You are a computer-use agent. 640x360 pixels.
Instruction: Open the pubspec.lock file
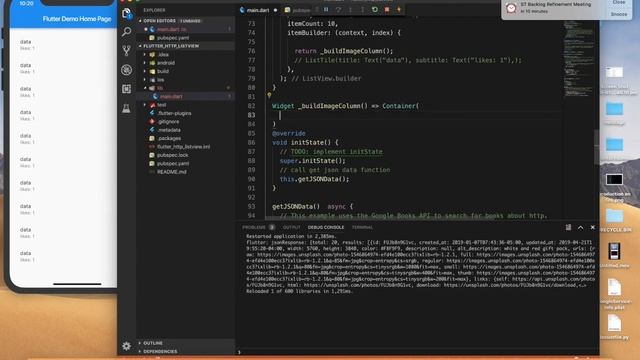coord(173,155)
